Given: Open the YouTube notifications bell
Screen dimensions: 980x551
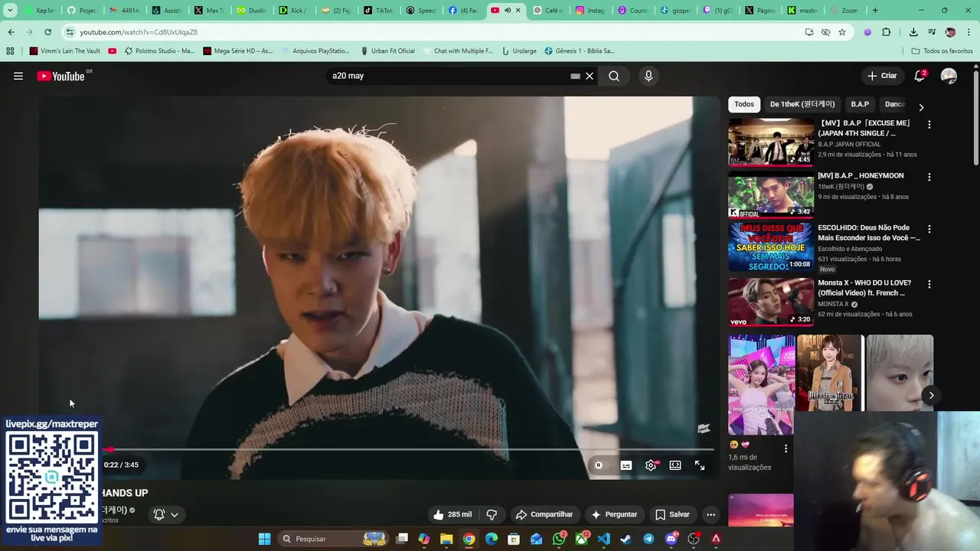Looking at the screenshot, I should click(920, 76).
